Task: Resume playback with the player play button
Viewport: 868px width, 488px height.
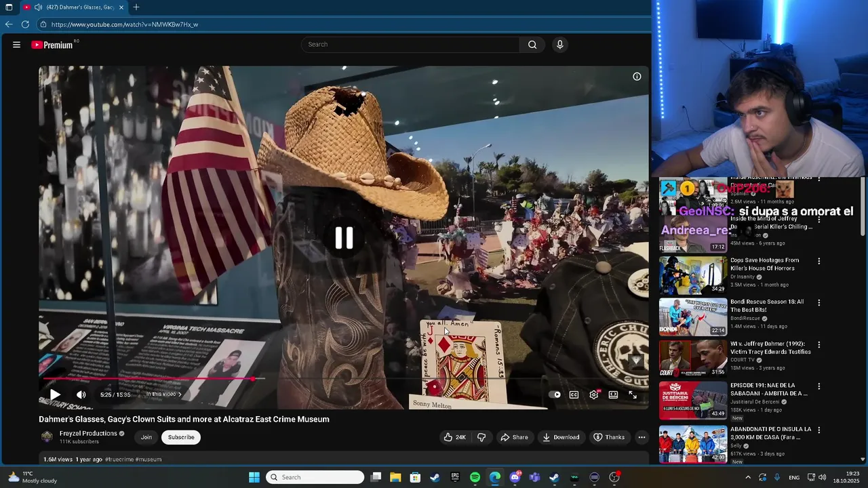Action: coord(55,394)
